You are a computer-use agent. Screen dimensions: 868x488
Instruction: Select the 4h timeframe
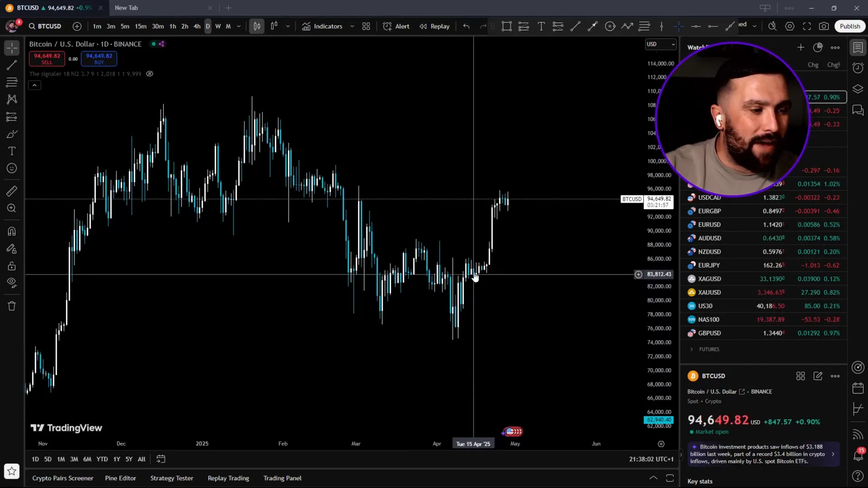point(197,26)
